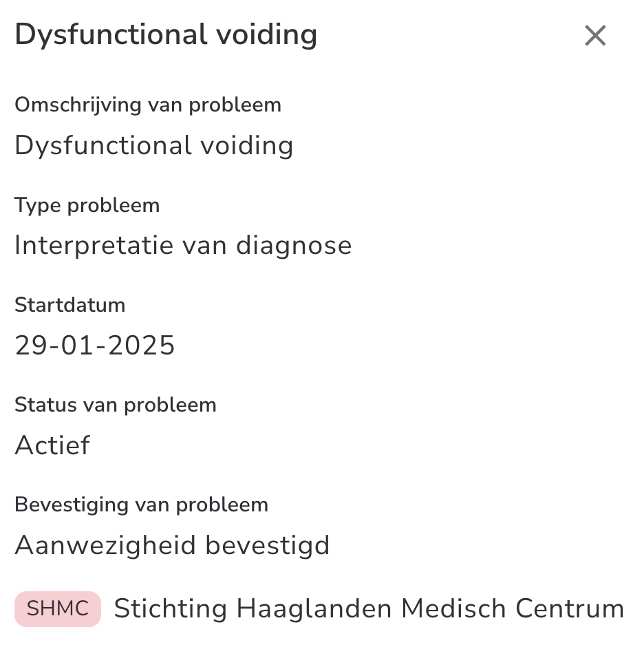644x647 pixels.
Task: Click the pink SHMC badge
Action: [x=58, y=609]
